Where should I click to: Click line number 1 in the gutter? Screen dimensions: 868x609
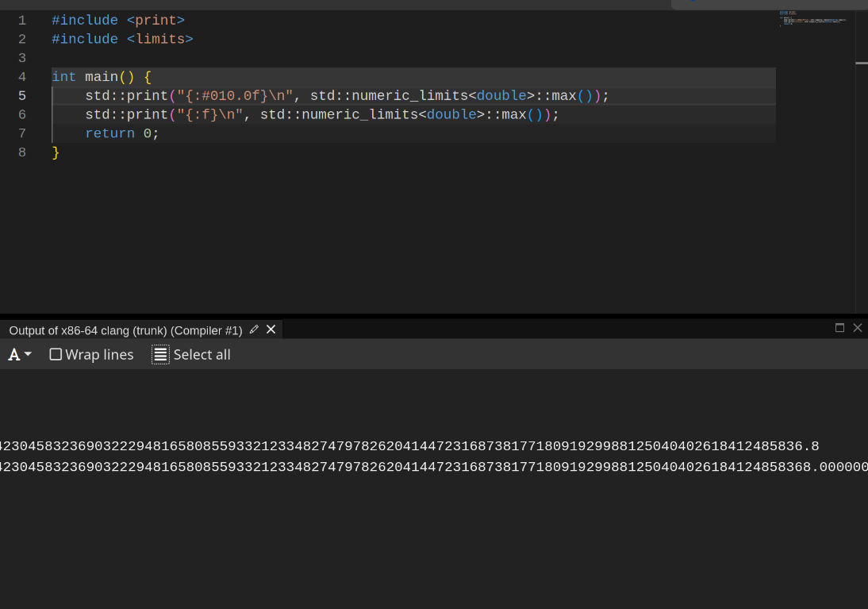pyautogui.click(x=22, y=21)
